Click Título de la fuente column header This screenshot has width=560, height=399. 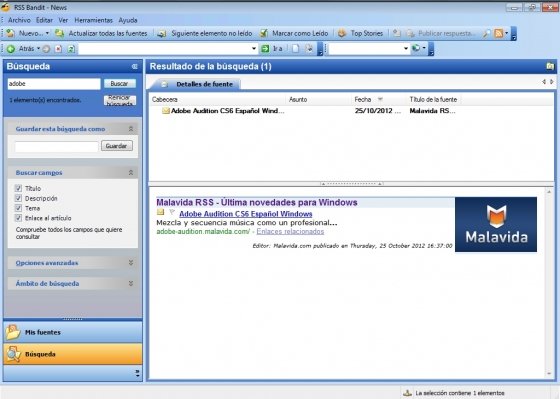(434, 99)
